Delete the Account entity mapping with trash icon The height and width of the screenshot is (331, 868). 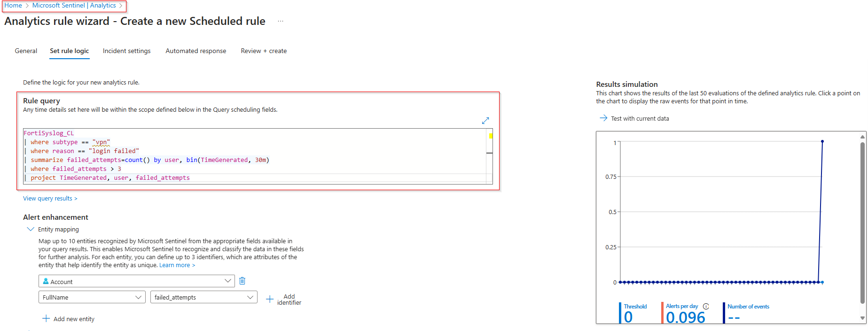[x=242, y=281]
